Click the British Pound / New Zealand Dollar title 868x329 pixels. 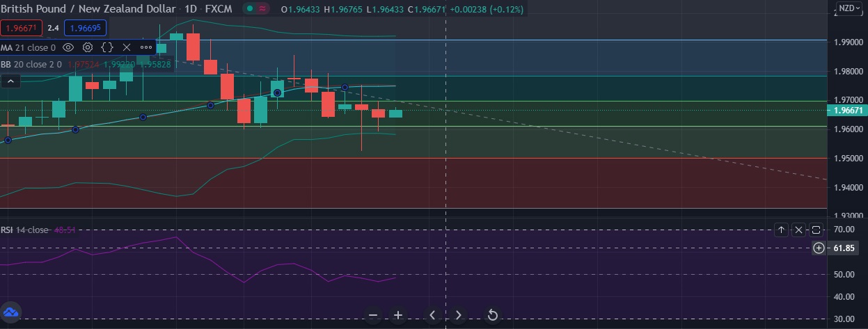[x=88, y=9]
